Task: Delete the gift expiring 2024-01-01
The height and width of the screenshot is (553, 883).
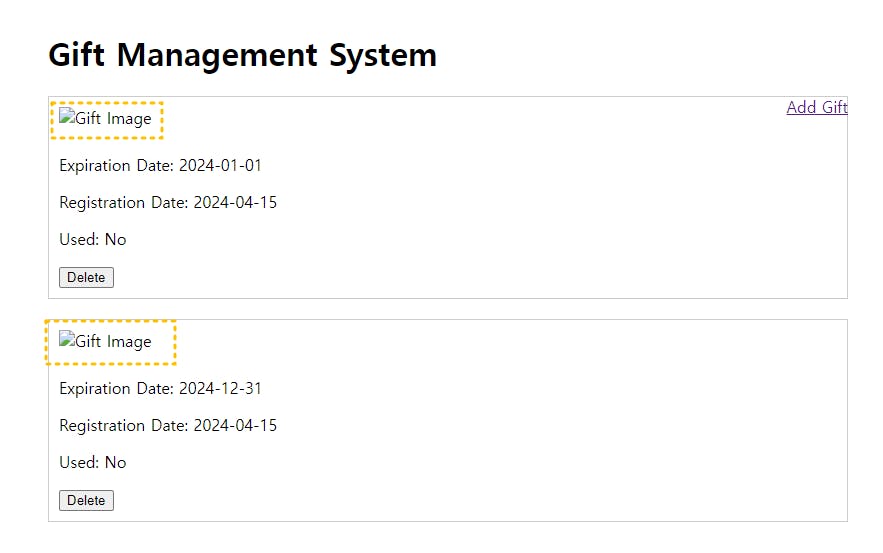Action: point(86,277)
